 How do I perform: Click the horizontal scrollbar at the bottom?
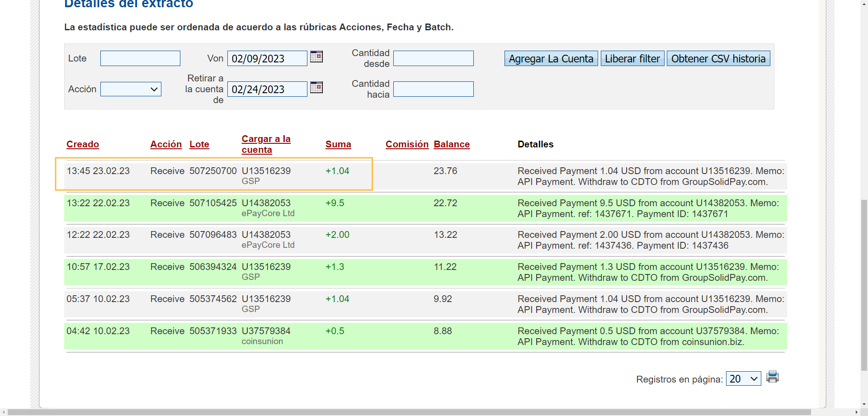click(x=409, y=412)
